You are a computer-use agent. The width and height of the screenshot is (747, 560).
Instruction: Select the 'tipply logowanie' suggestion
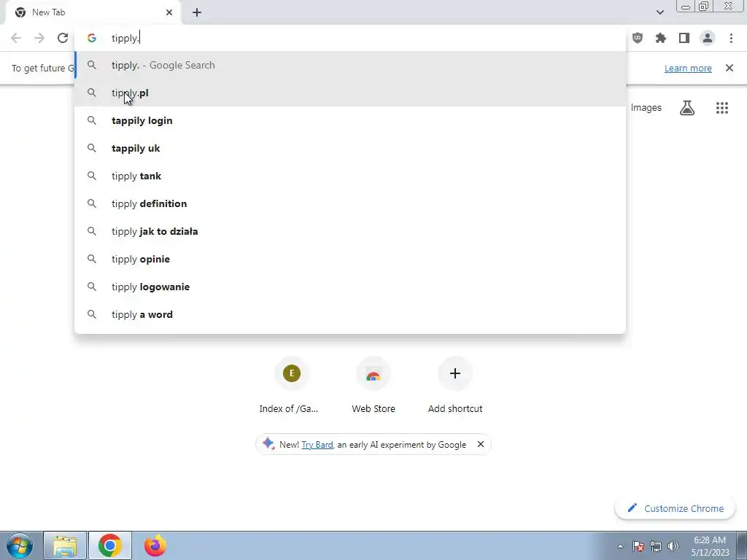pos(350,287)
